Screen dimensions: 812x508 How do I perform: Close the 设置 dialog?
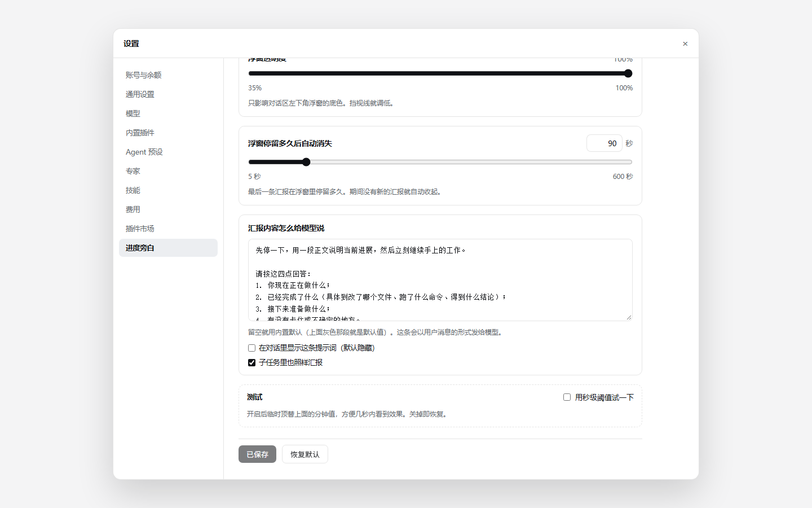pyautogui.click(x=685, y=43)
